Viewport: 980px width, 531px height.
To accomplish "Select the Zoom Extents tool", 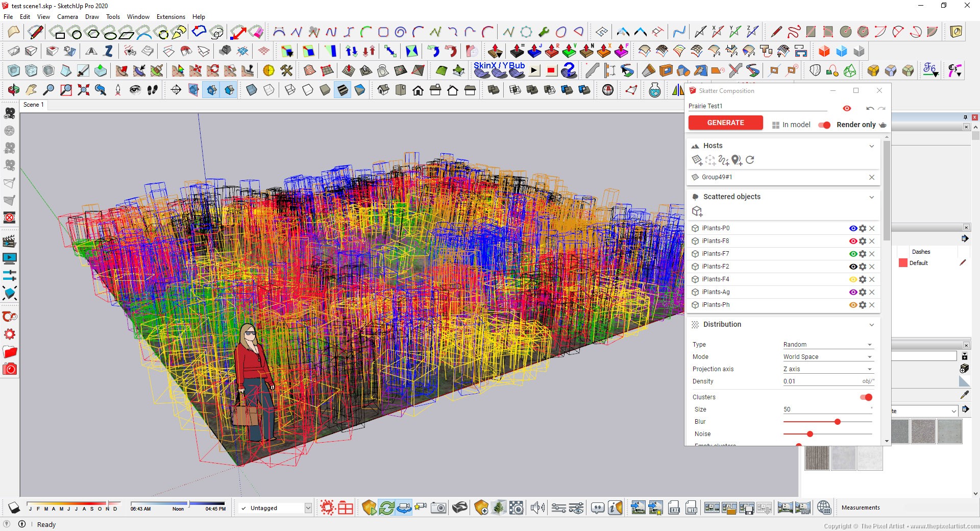I will point(83,90).
